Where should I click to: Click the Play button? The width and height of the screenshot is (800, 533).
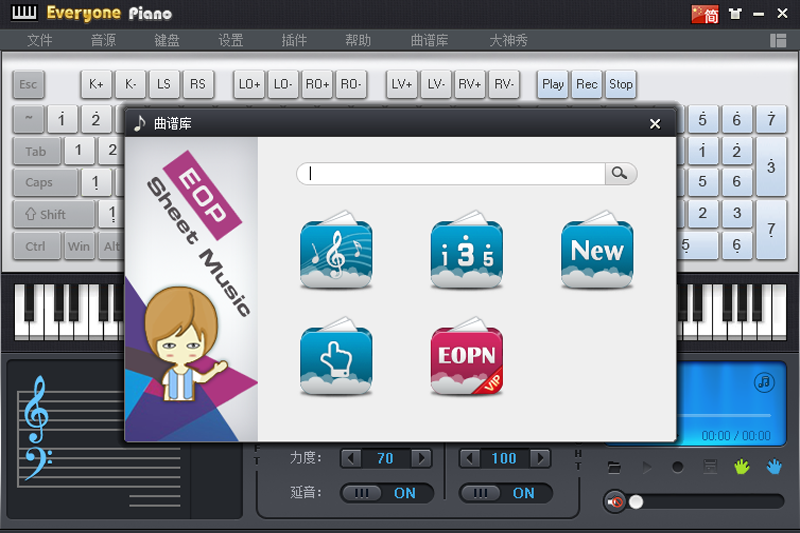(553, 84)
